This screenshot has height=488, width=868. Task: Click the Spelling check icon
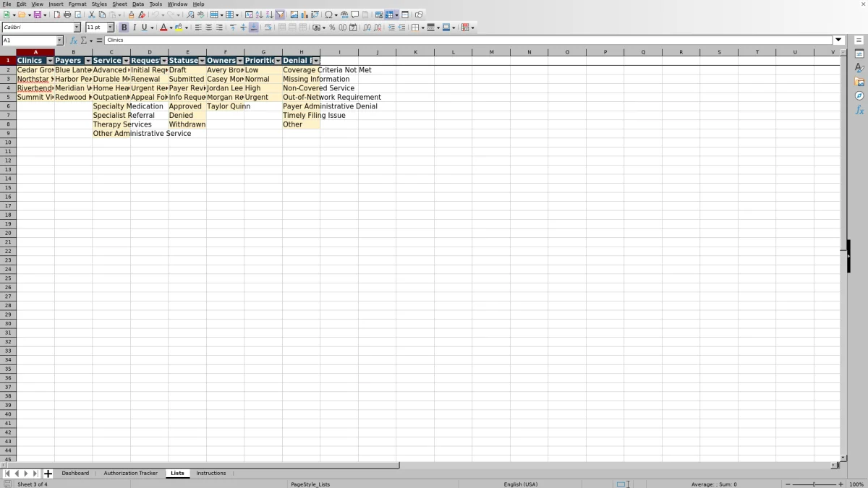coord(200,14)
